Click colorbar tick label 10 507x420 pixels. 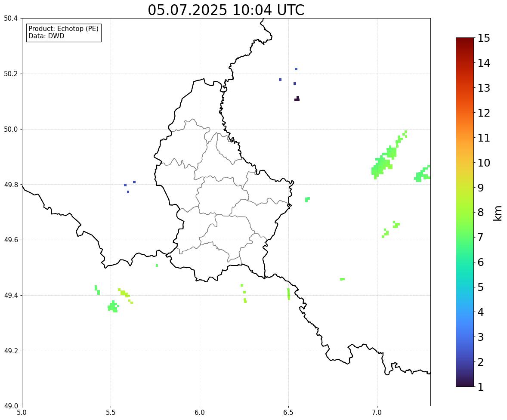pyautogui.click(x=484, y=163)
